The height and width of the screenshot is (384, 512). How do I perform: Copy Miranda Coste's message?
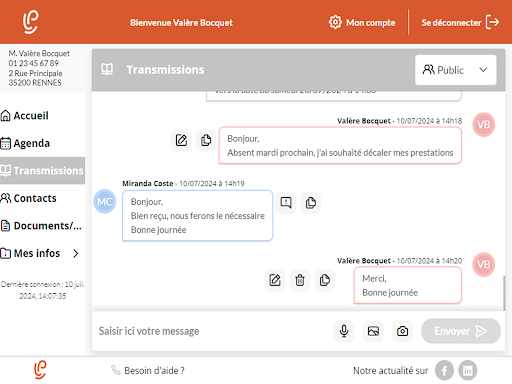point(311,202)
